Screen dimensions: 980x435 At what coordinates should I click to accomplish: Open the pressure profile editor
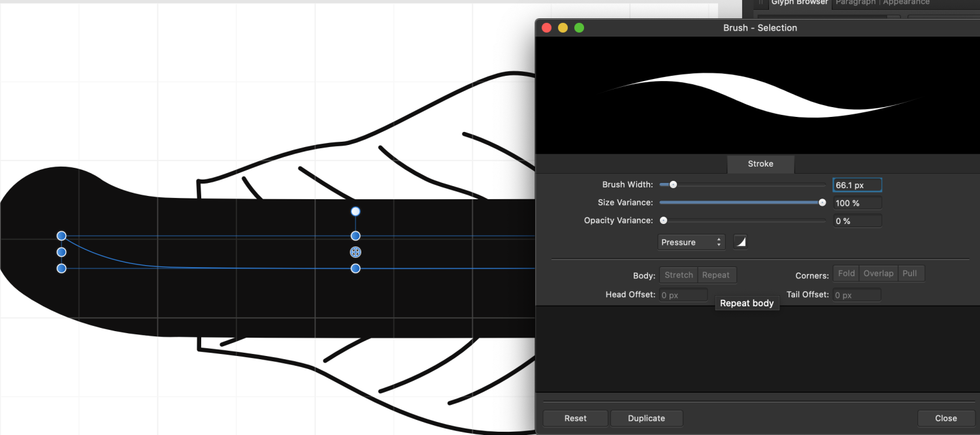click(x=740, y=242)
